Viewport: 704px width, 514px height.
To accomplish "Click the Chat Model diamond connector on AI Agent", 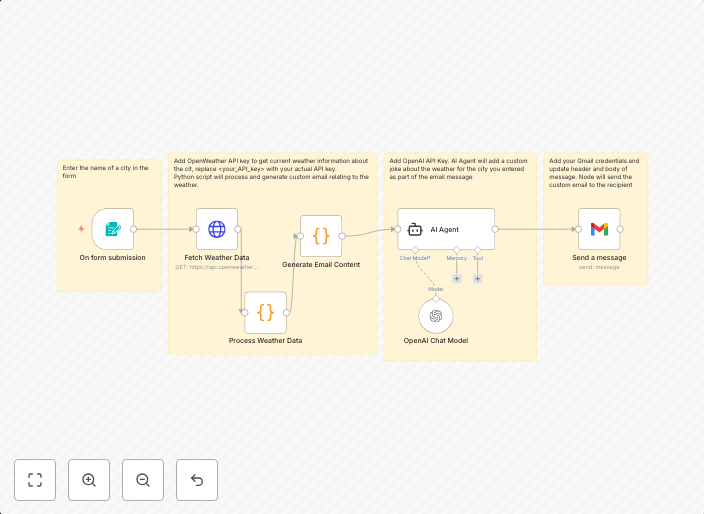I will click(x=415, y=249).
